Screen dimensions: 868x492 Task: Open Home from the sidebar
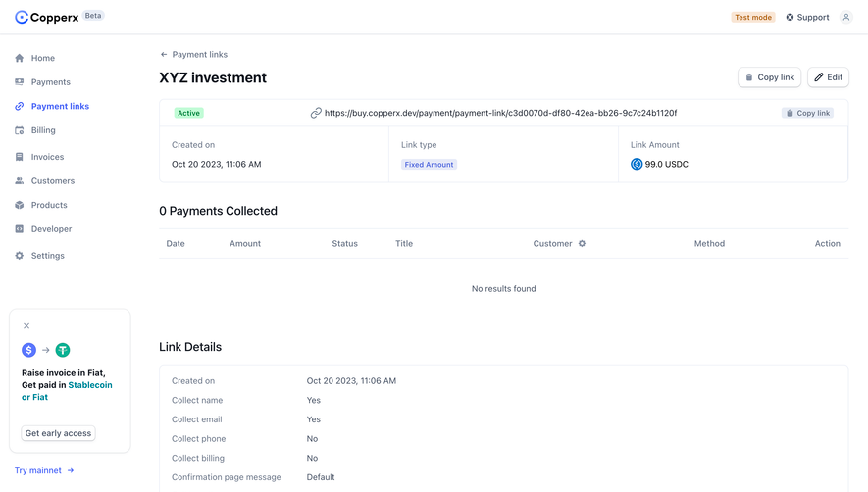point(42,58)
